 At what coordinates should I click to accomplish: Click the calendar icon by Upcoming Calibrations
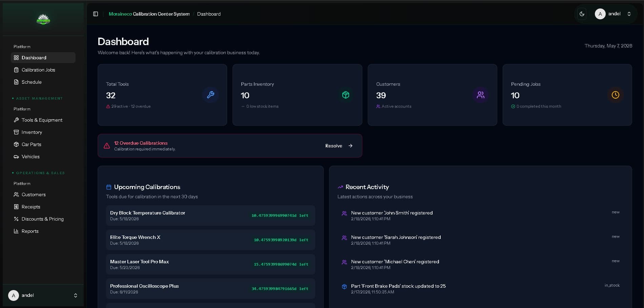(x=109, y=187)
